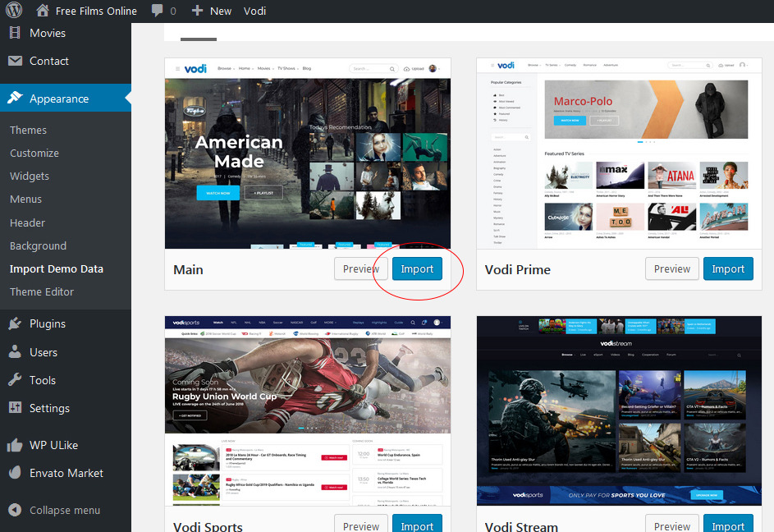Collapse the admin sidebar menu
This screenshot has height=532, width=774.
pos(66,511)
